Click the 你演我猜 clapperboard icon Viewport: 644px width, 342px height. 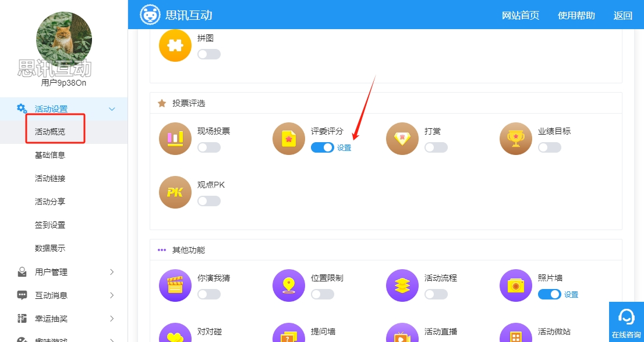click(175, 285)
